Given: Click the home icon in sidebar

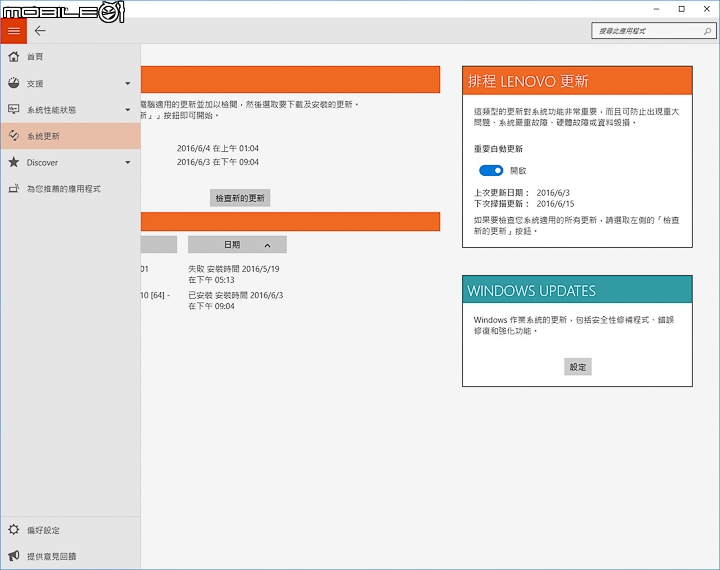Looking at the screenshot, I should coord(14,56).
